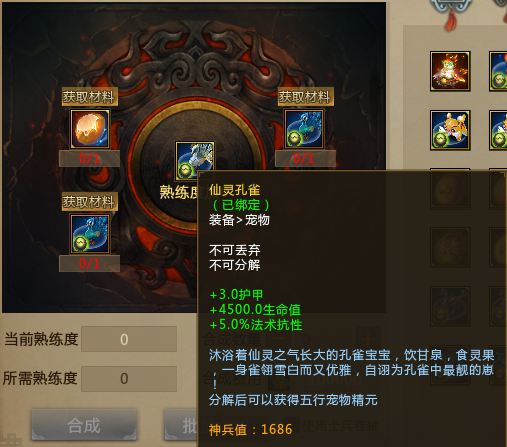The image size is (507, 447).
Task: Click the 0/1 counter under top-right peacock
Action: pos(305,158)
